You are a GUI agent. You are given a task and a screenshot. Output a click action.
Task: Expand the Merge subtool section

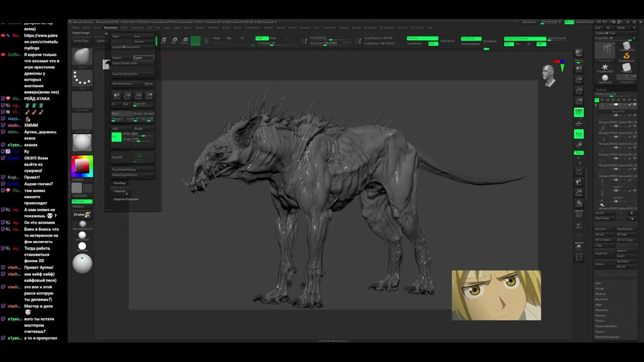(x=599, y=288)
